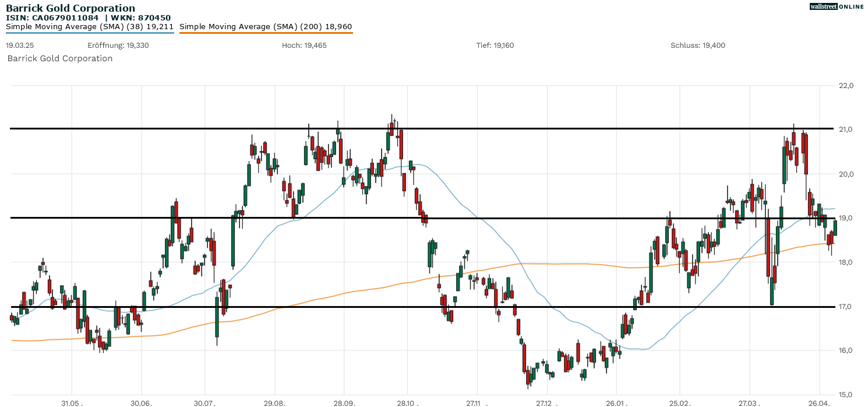Click the blue line swatch under SMA (38)
The height and width of the screenshot is (407, 868).
click(x=90, y=33)
